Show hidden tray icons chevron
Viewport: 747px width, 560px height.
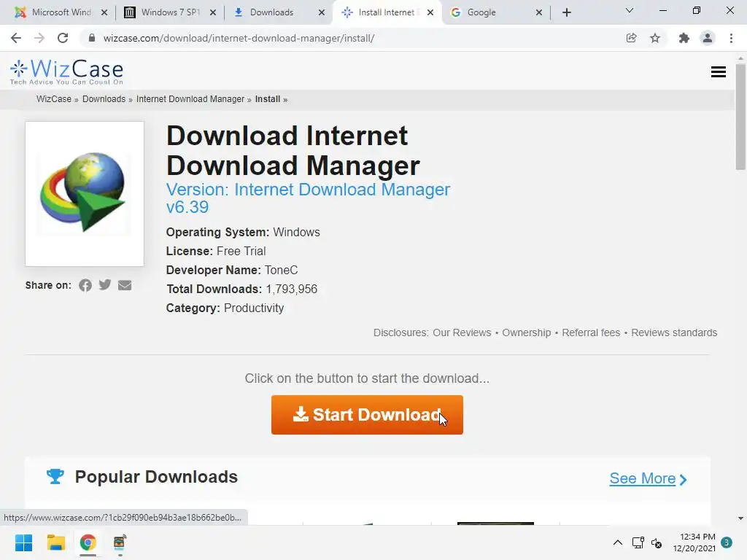coord(617,542)
